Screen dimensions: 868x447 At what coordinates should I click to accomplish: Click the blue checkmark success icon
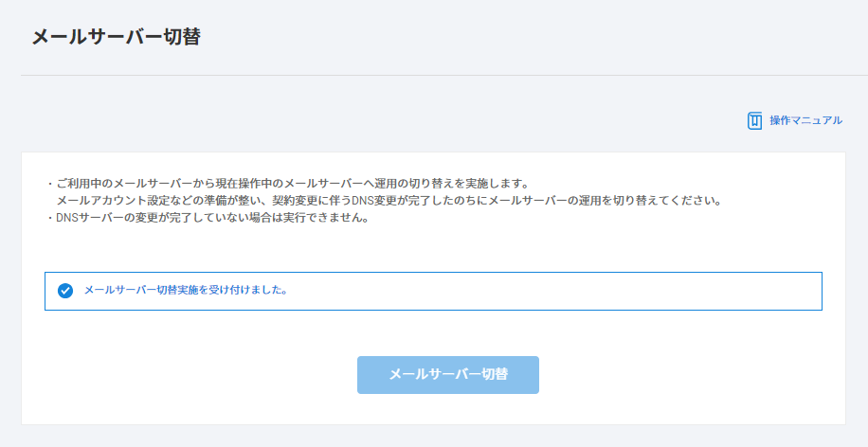pyautogui.click(x=65, y=291)
